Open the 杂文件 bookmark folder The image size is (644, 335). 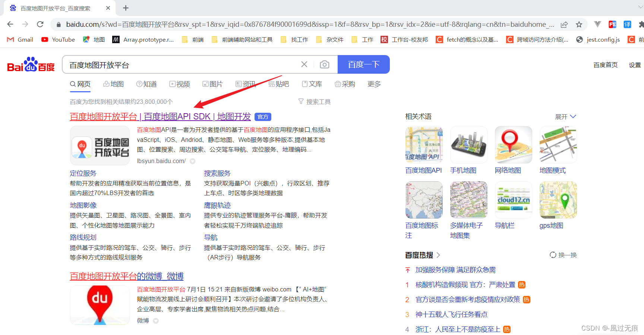pos(329,39)
